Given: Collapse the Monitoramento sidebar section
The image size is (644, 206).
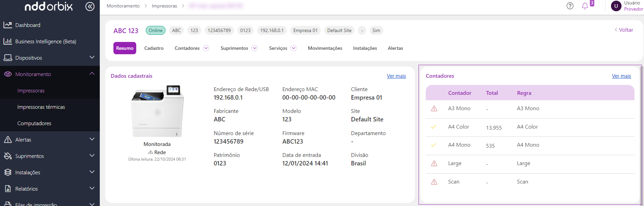Looking at the screenshot, I should pyautogui.click(x=92, y=74).
